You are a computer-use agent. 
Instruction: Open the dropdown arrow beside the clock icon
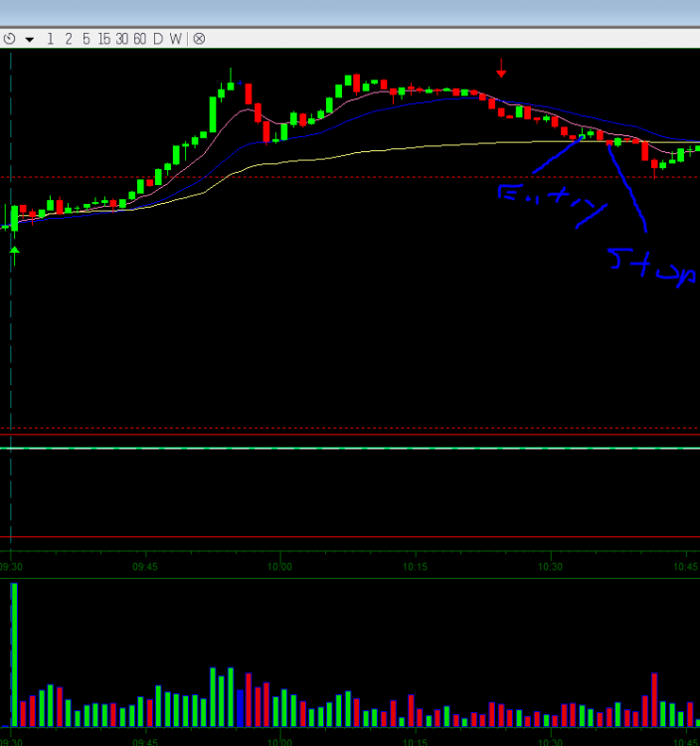[30, 40]
